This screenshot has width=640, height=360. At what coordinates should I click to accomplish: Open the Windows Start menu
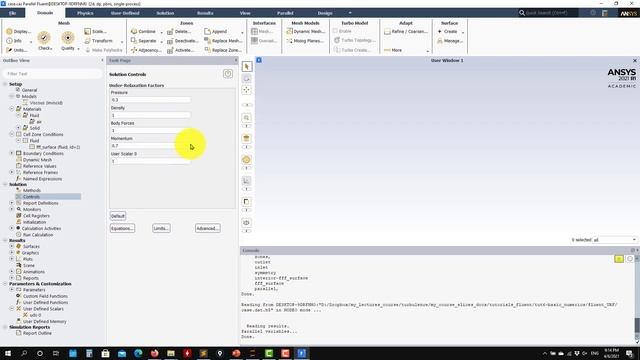point(8,353)
